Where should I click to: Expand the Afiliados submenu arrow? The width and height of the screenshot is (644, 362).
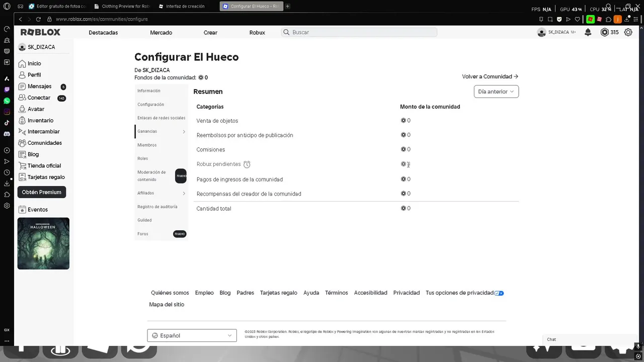tap(184, 194)
